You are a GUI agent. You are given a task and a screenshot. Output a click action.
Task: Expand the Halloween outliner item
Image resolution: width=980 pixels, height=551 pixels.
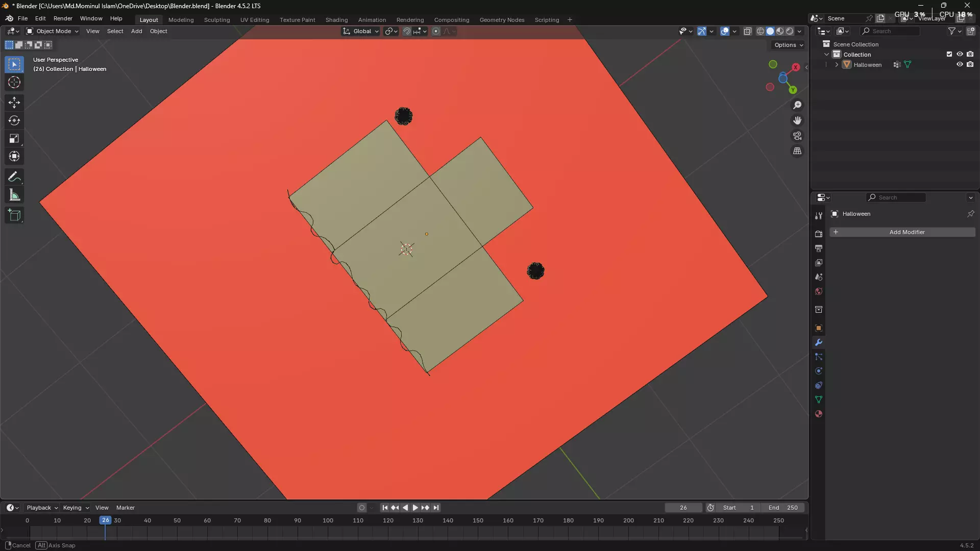[x=837, y=65]
